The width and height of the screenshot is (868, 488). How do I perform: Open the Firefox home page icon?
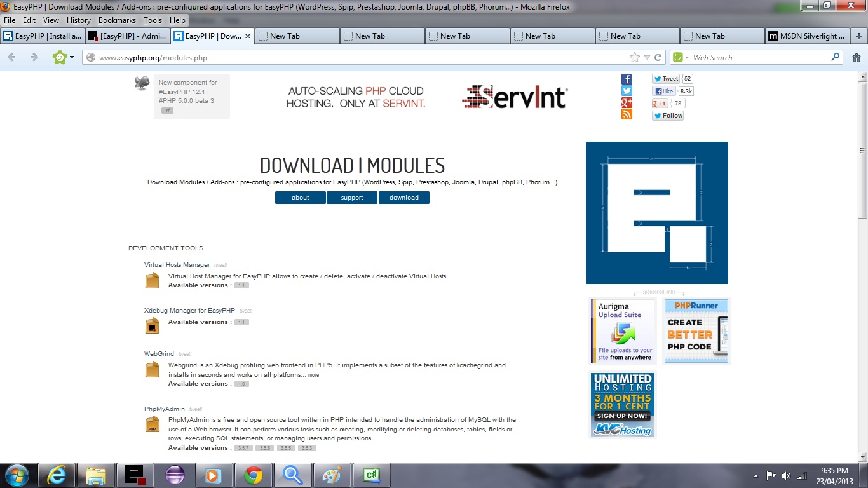[857, 57]
